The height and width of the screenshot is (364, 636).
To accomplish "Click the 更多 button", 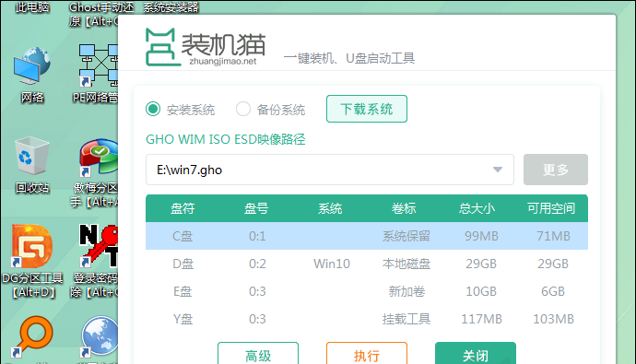I will (555, 170).
